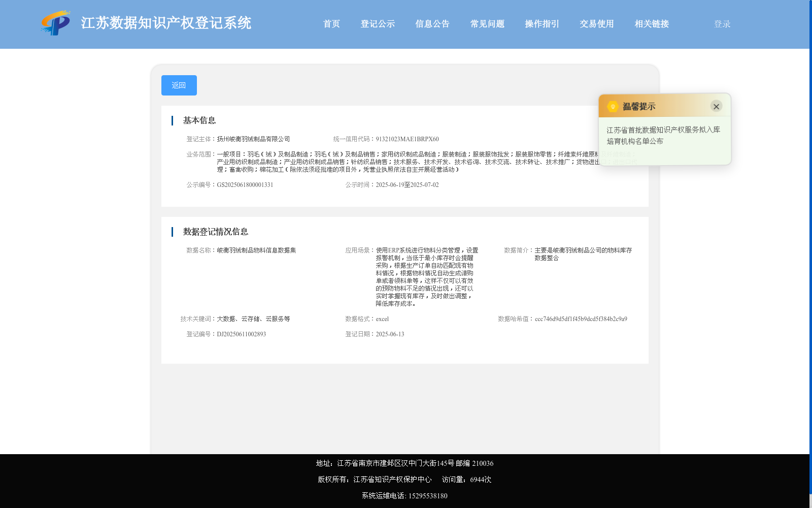Viewport: 812px width, 508px height.
Task: Click the 数据登记情况信息 section heading
Action: click(x=216, y=232)
